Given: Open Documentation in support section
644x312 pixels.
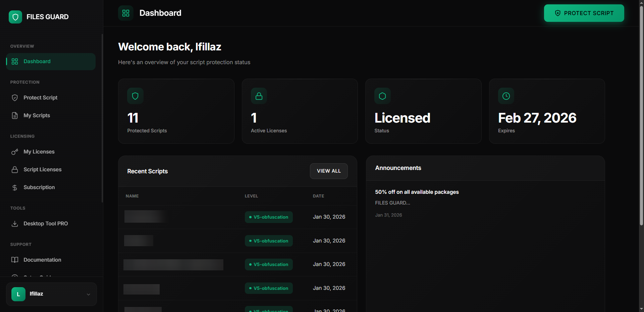Looking at the screenshot, I should (x=42, y=260).
